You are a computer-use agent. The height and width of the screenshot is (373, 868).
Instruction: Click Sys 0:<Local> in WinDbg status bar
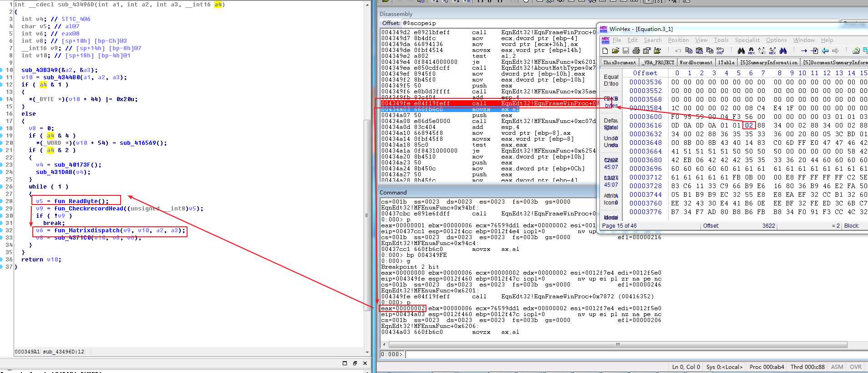(x=724, y=367)
